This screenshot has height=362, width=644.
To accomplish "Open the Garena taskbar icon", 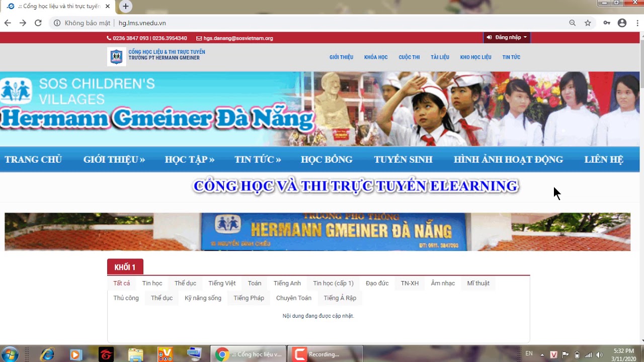I will click(106, 354).
